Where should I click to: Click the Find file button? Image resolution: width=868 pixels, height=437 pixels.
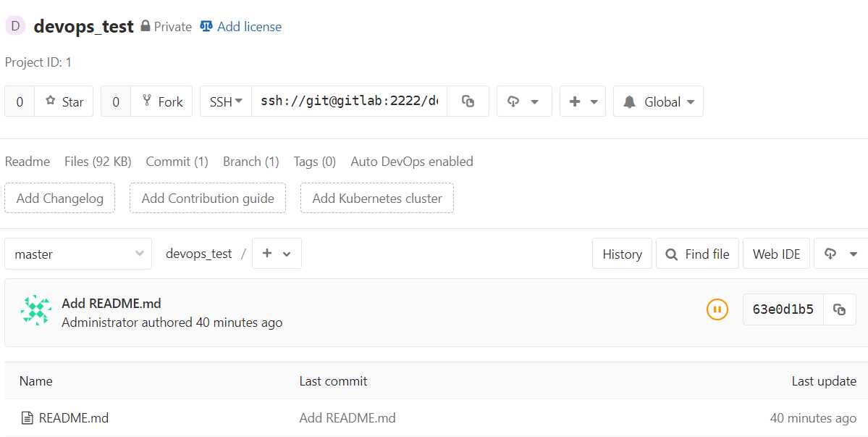pyautogui.click(x=697, y=254)
